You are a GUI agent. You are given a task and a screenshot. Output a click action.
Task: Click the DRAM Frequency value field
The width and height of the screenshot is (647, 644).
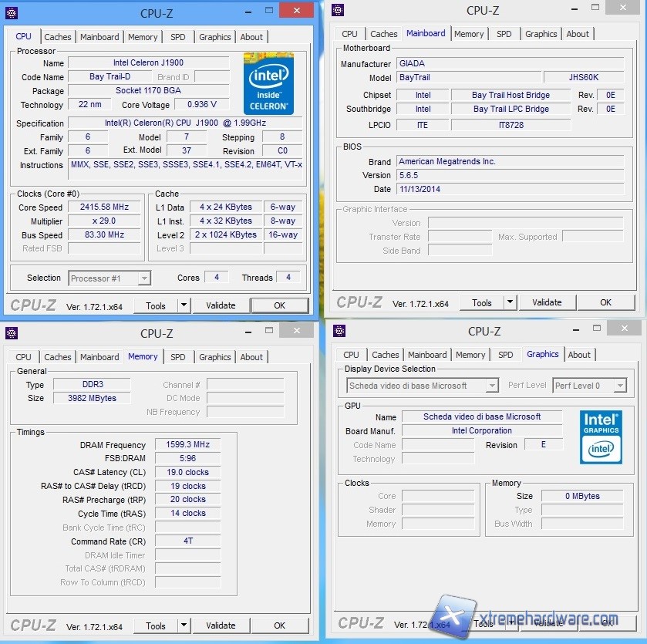(187, 445)
